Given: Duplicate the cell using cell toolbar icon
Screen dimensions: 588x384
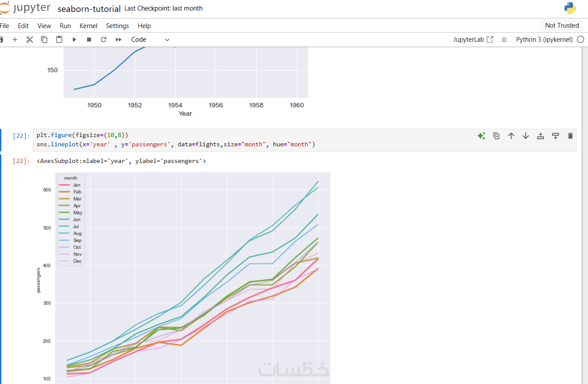Looking at the screenshot, I should click(x=496, y=136).
